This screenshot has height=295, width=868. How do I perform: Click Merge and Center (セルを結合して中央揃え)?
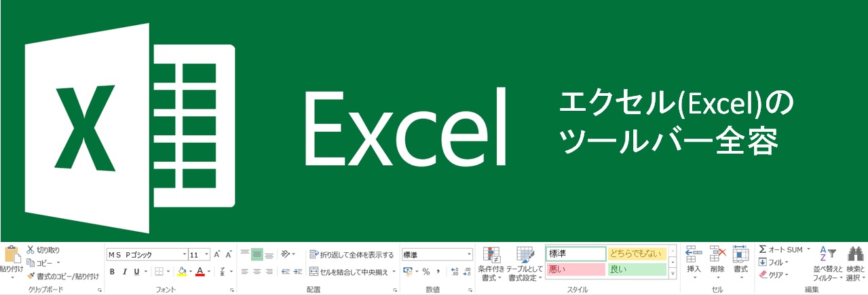(x=349, y=272)
